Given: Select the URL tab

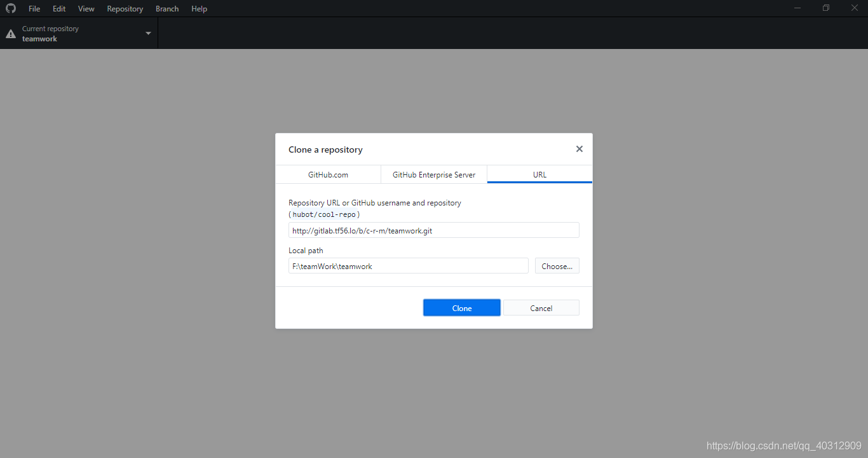Looking at the screenshot, I should 539,174.
